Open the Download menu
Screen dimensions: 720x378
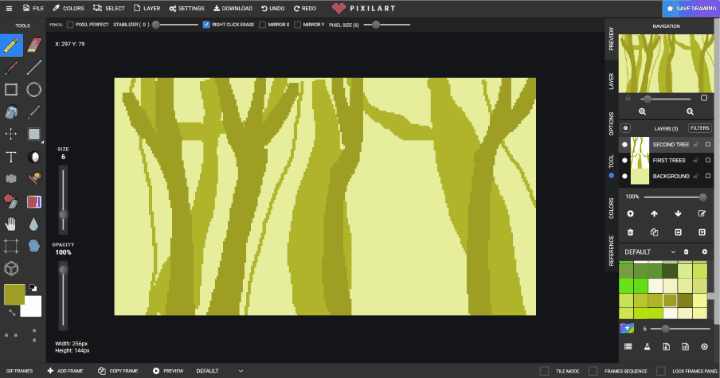point(233,8)
